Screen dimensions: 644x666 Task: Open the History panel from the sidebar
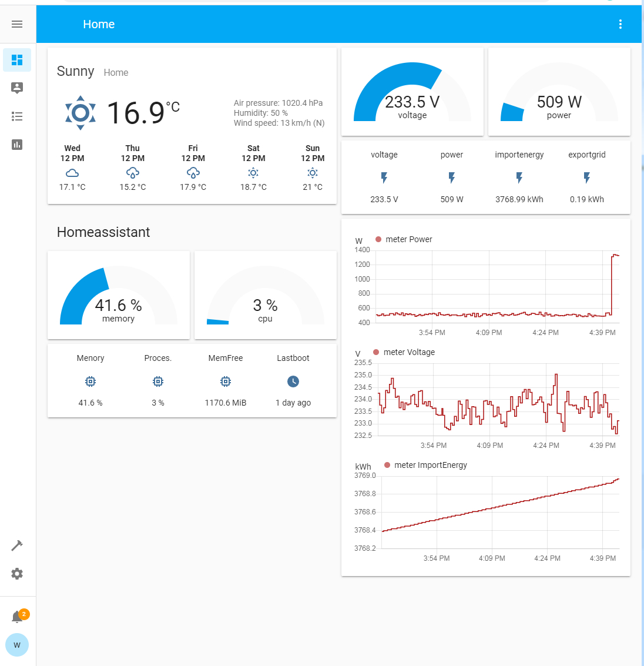(x=16, y=144)
